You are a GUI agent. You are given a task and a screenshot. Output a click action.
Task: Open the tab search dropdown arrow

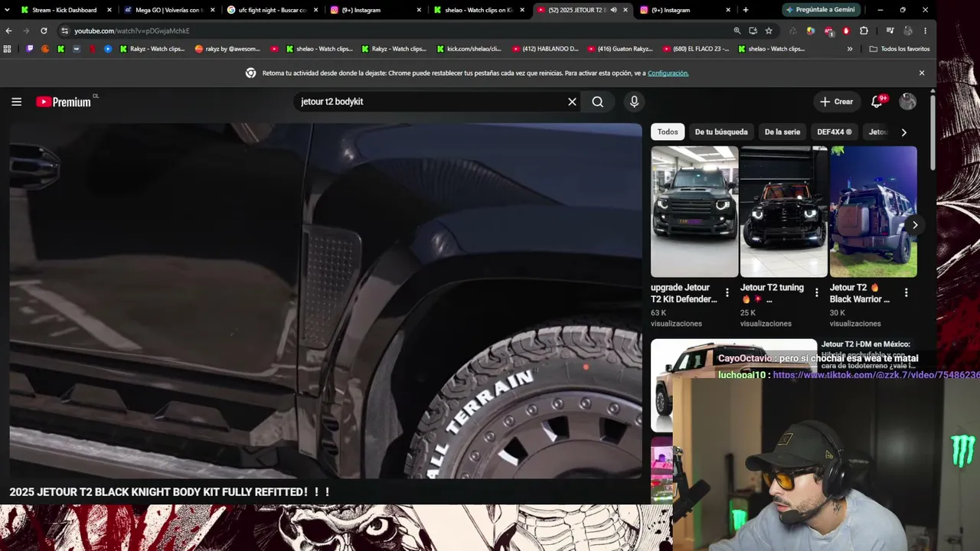(x=8, y=10)
